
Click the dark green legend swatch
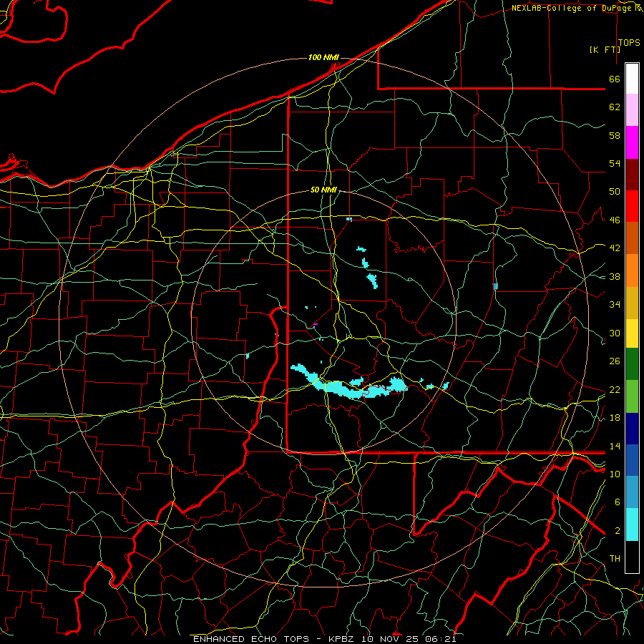(632, 364)
